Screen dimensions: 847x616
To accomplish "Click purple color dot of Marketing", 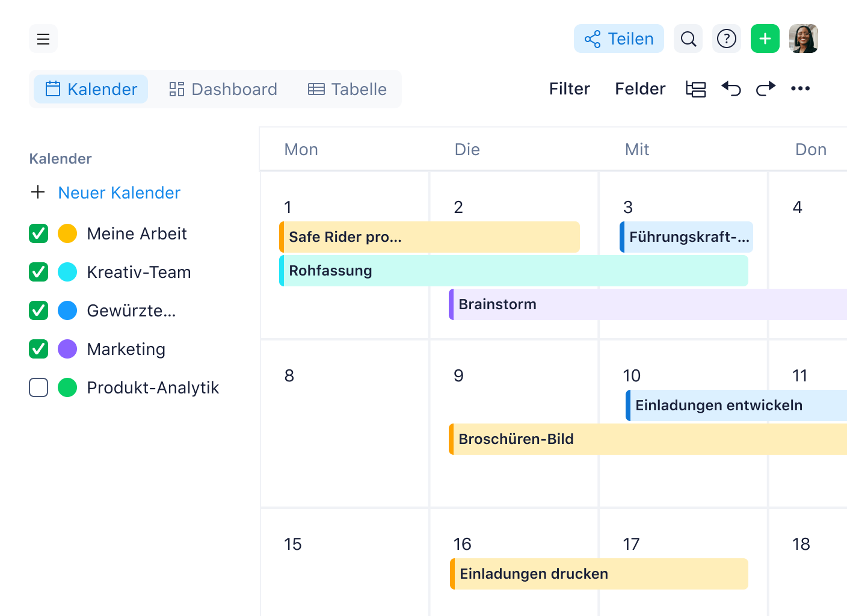I will 67,349.
